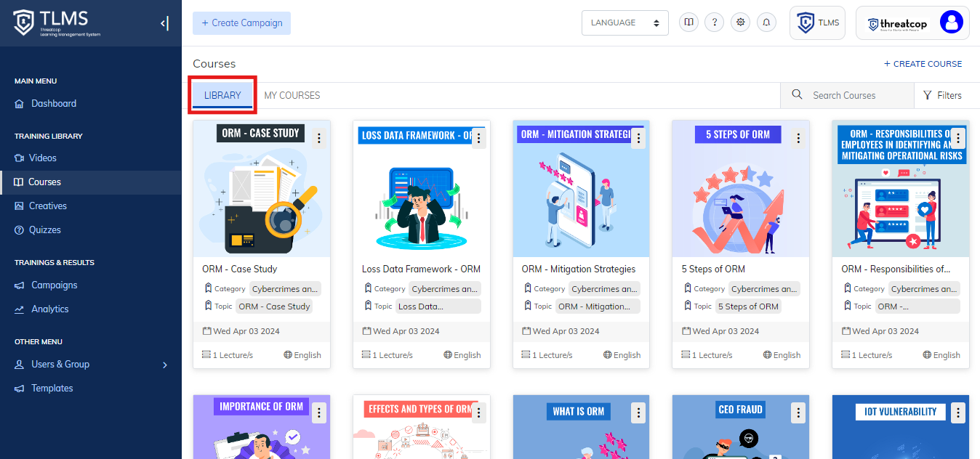Switch to the LIBRARY tab
This screenshot has height=459, width=980.
click(x=222, y=95)
